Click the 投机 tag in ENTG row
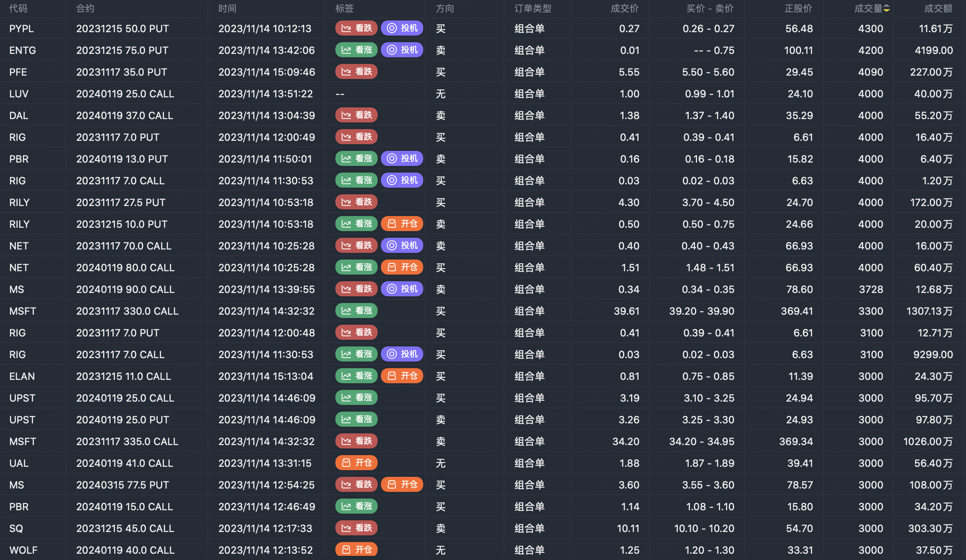Viewport: 966px width, 560px height. 402,50
